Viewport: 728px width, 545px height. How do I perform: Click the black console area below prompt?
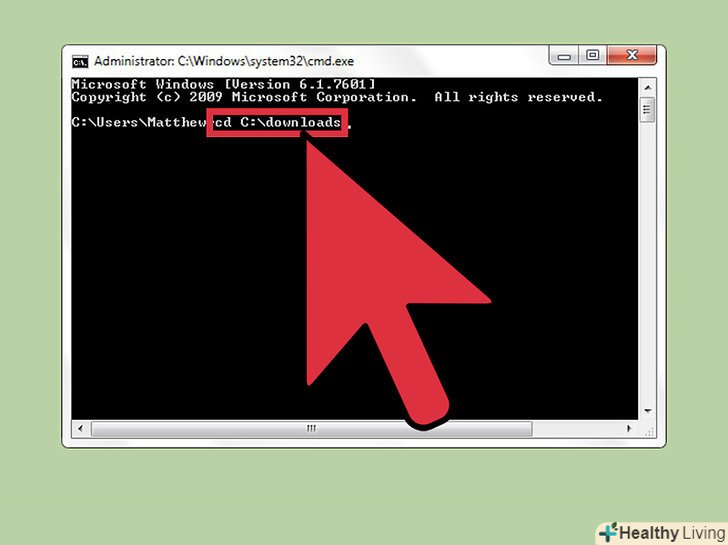point(186,279)
